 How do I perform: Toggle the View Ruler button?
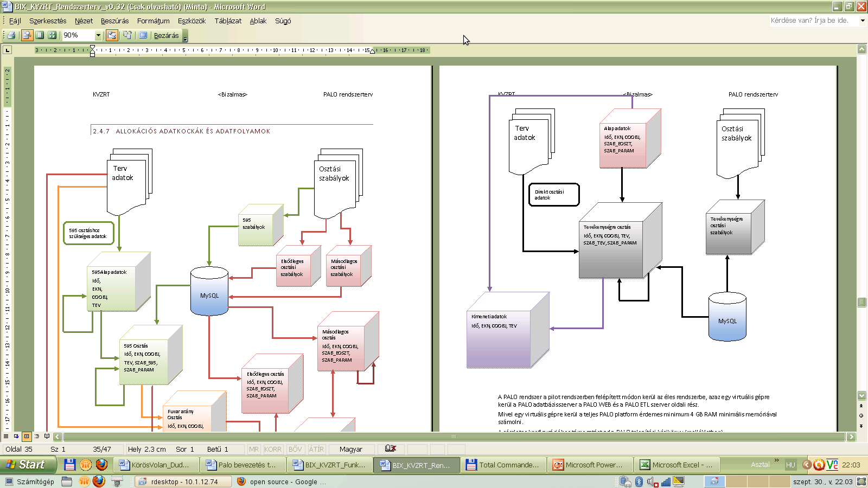point(112,35)
